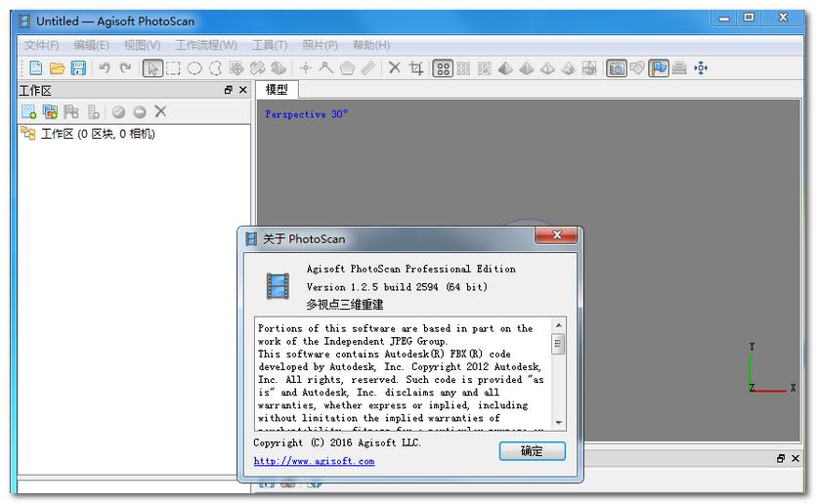Choose the Rotate Region tool
This screenshot has width=816, height=504.
point(279,68)
